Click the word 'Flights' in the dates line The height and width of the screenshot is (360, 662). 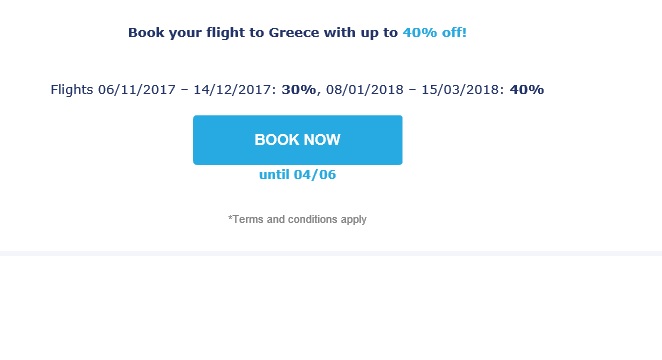72,89
